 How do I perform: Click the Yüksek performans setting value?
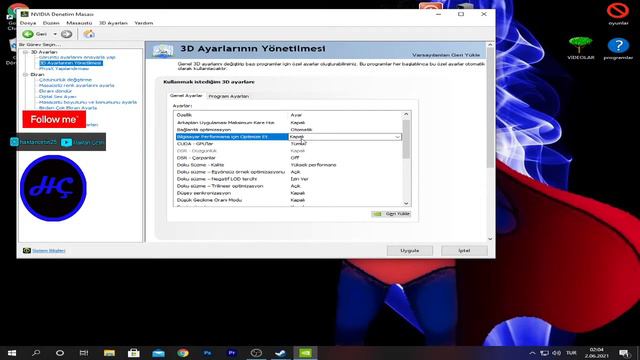click(x=313, y=165)
